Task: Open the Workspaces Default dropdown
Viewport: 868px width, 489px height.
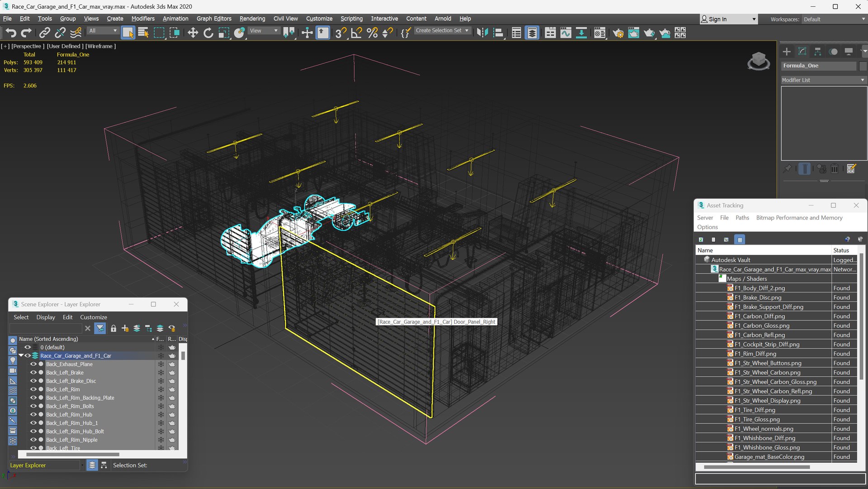Action: [834, 19]
